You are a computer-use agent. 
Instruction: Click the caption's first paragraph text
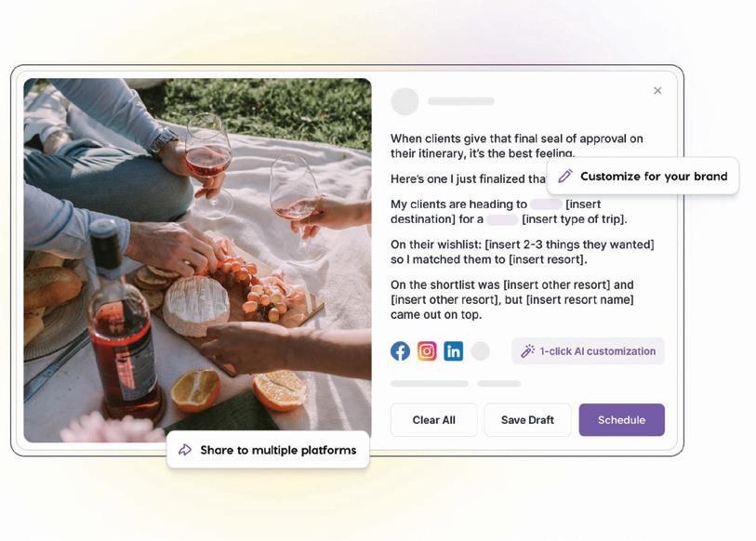pos(516,146)
